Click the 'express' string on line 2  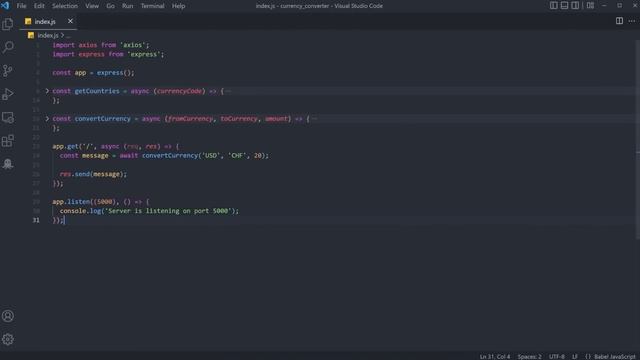click(145, 54)
